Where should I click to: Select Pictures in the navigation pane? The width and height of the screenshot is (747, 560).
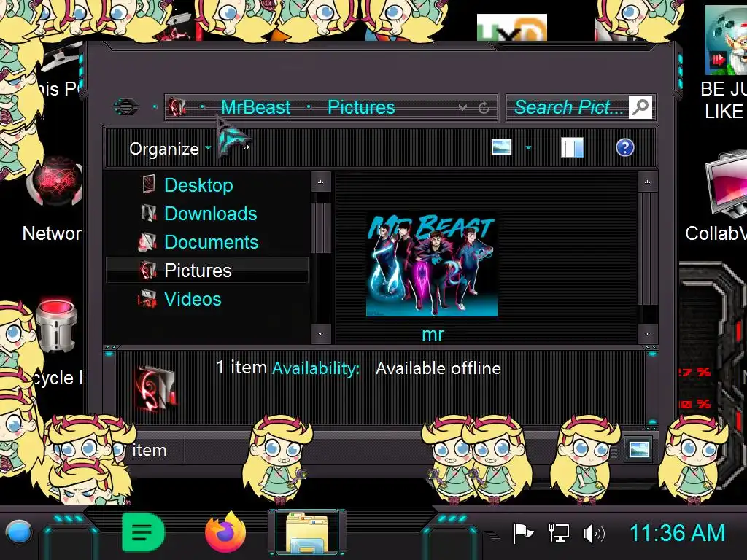[x=207, y=271]
